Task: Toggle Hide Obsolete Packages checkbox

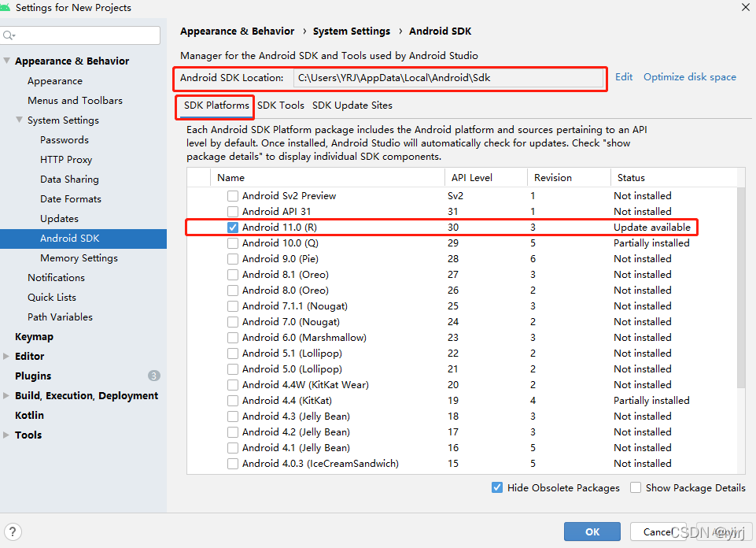Action: click(497, 487)
